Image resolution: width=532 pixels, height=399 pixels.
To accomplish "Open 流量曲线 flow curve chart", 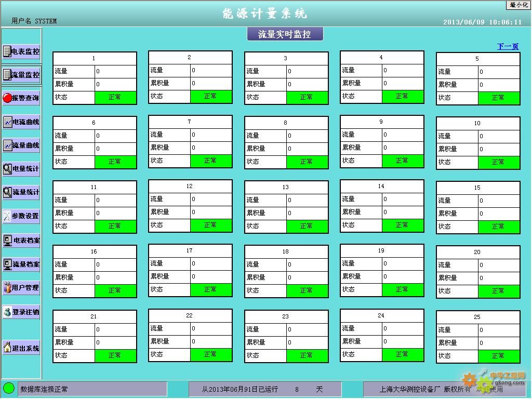I will point(21,145).
